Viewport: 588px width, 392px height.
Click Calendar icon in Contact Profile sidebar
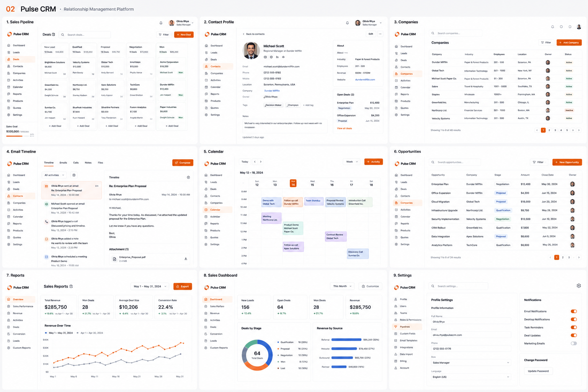[x=206, y=87]
